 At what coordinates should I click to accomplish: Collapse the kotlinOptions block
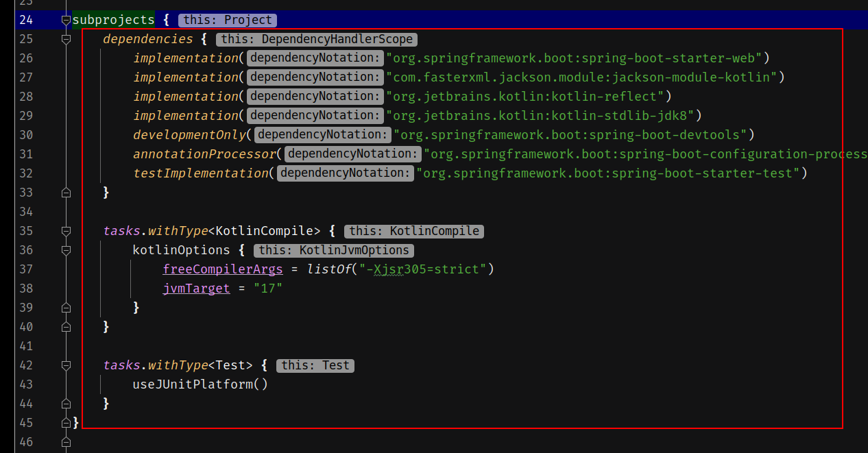click(66, 250)
